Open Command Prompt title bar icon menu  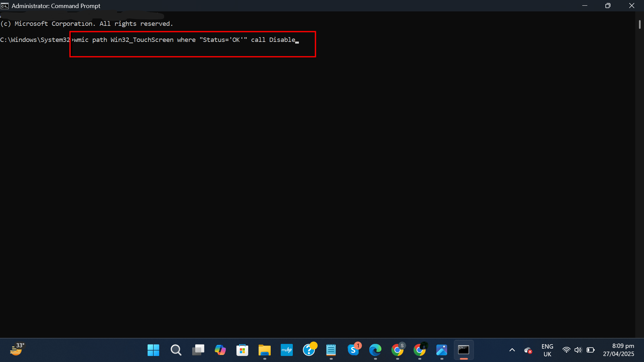(5, 6)
